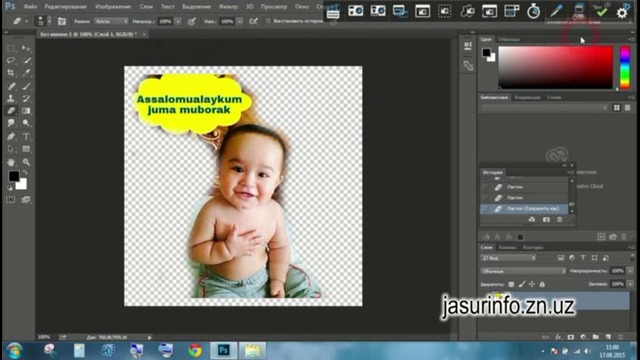Toggle Lock position
This screenshot has height=360, width=640.
click(x=532, y=284)
